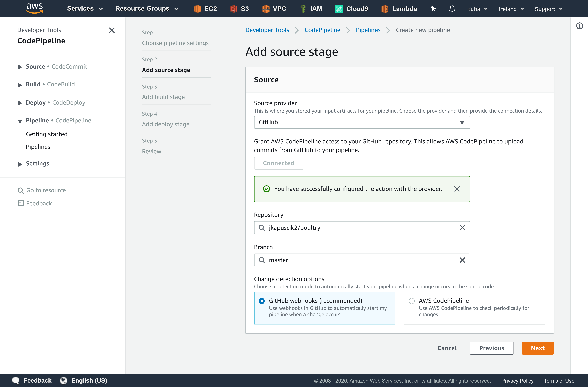The image size is (588, 387).
Task: Click the Go to resource search icon
Action: (21, 190)
